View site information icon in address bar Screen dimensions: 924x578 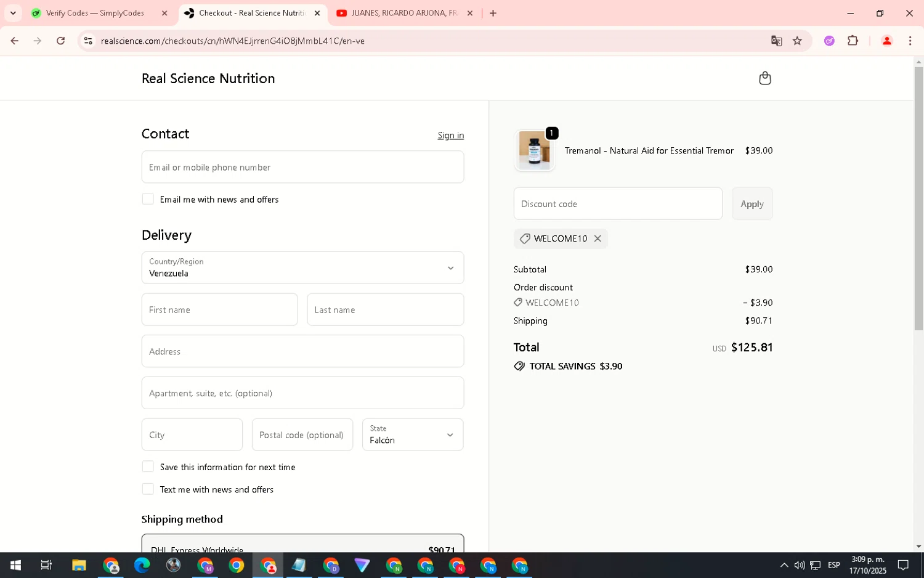(x=88, y=41)
